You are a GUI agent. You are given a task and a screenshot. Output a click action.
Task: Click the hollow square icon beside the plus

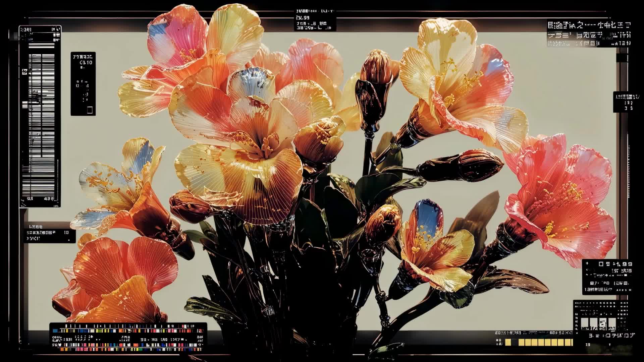coord(601,264)
